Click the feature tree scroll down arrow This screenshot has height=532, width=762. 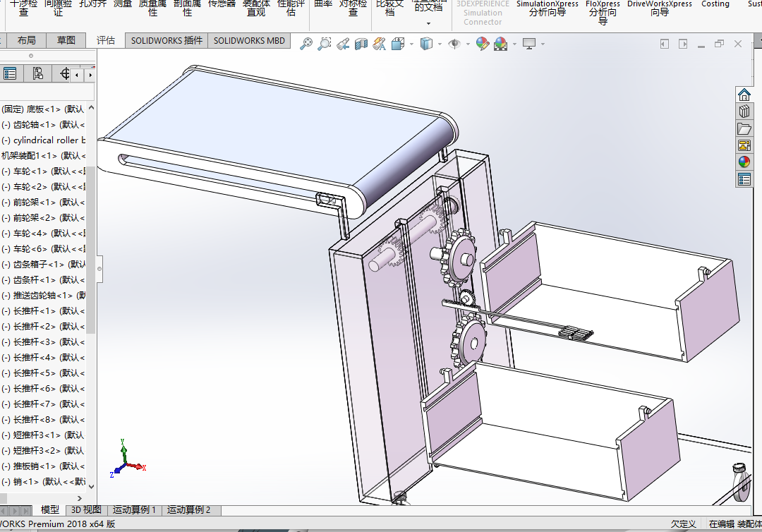pos(91,486)
